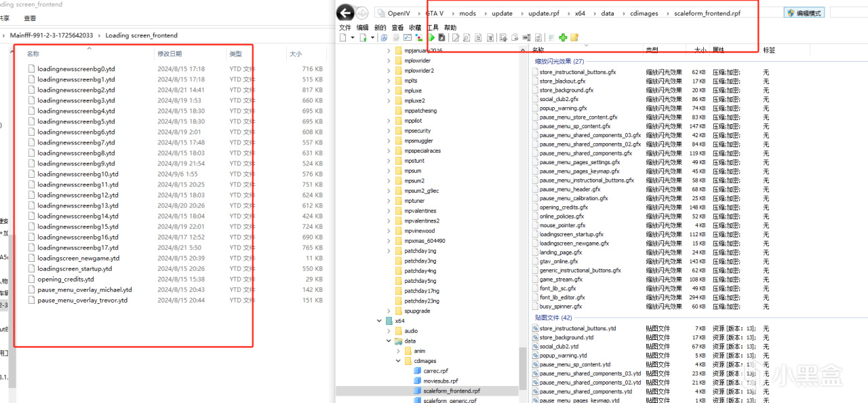The height and width of the screenshot is (403, 868).
Task: Click the 编辑模式 edit mode button
Action: coord(805,13)
